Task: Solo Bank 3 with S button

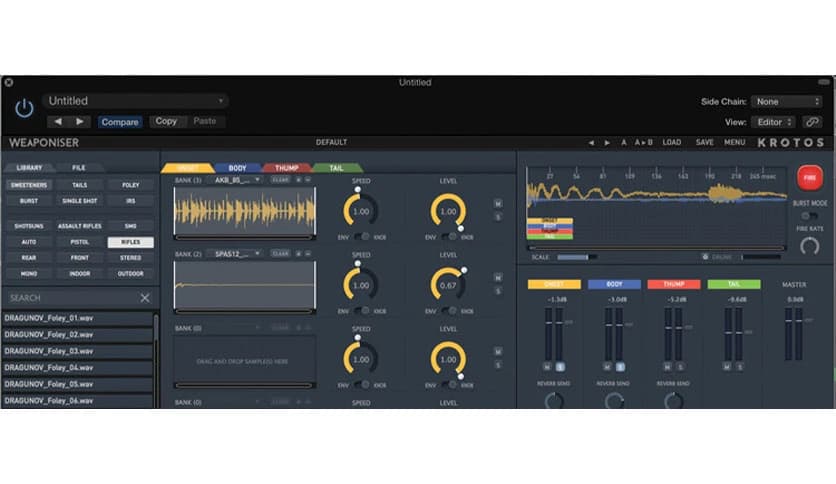Action: point(498,365)
